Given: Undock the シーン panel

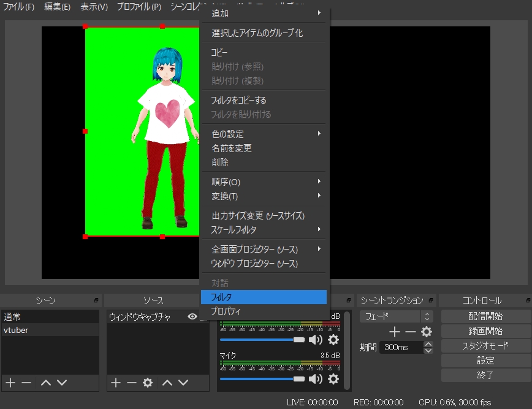Looking at the screenshot, I should click(96, 300).
